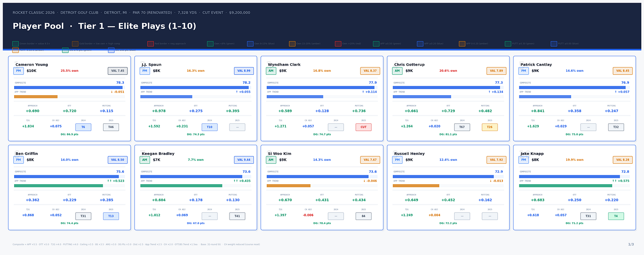Click the 1/3 page indicator

631,244
